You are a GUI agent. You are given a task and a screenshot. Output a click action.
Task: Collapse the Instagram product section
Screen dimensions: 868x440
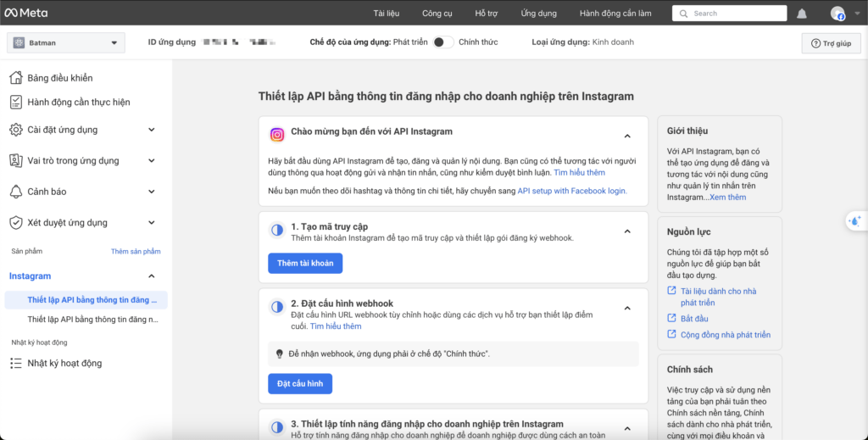[x=152, y=276]
